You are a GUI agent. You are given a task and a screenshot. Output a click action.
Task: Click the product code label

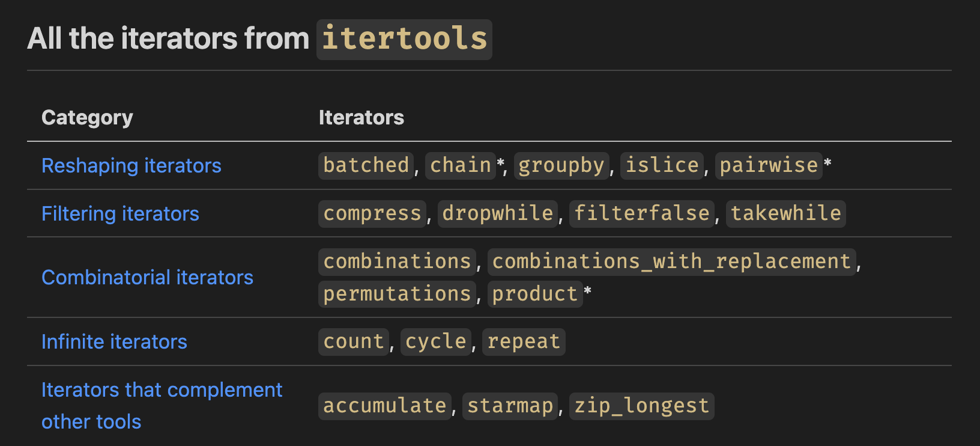tap(535, 294)
